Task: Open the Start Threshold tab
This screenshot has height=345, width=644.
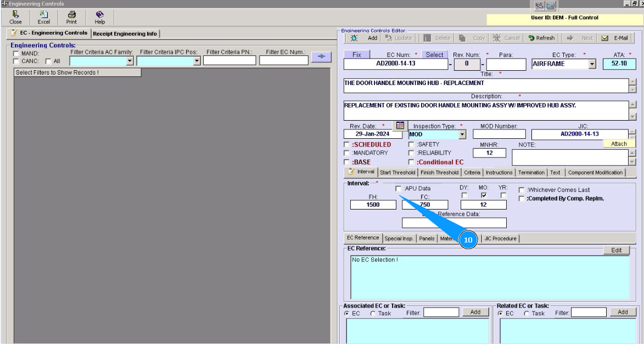Action: pyautogui.click(x=397, y=172)
